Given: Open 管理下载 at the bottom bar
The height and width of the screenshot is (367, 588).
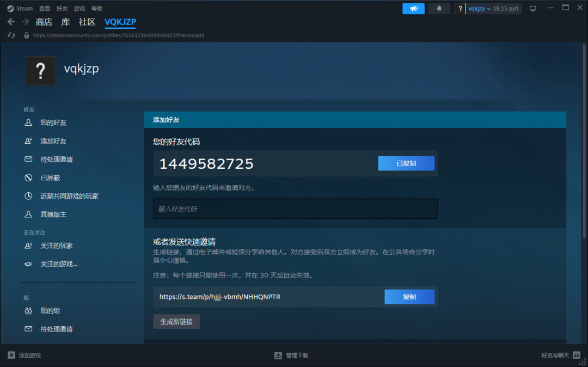Looking at the screenshot, I should click(297, 356).
